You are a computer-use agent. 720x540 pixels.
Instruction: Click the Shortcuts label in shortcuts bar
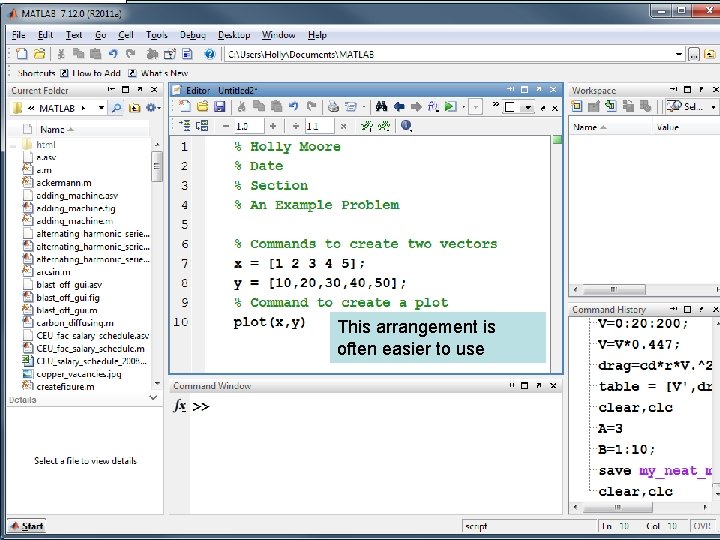tap(36, 73)
